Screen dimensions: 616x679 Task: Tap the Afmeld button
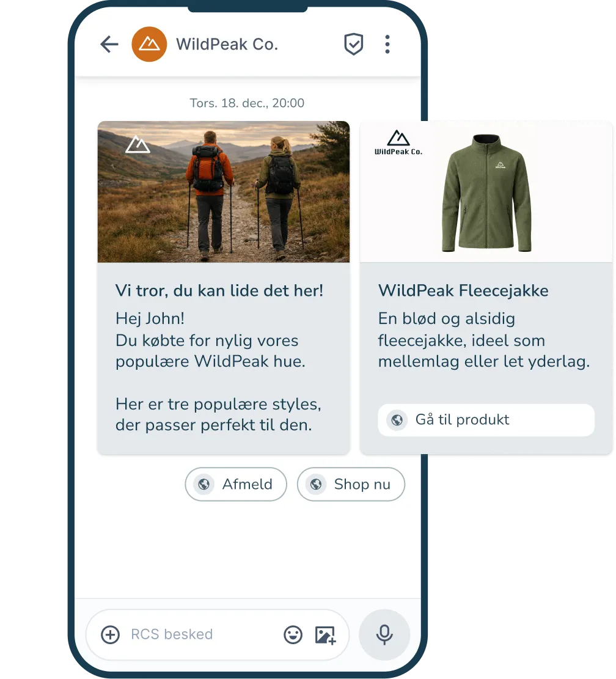pyautogui.click(x=236, y=484)
